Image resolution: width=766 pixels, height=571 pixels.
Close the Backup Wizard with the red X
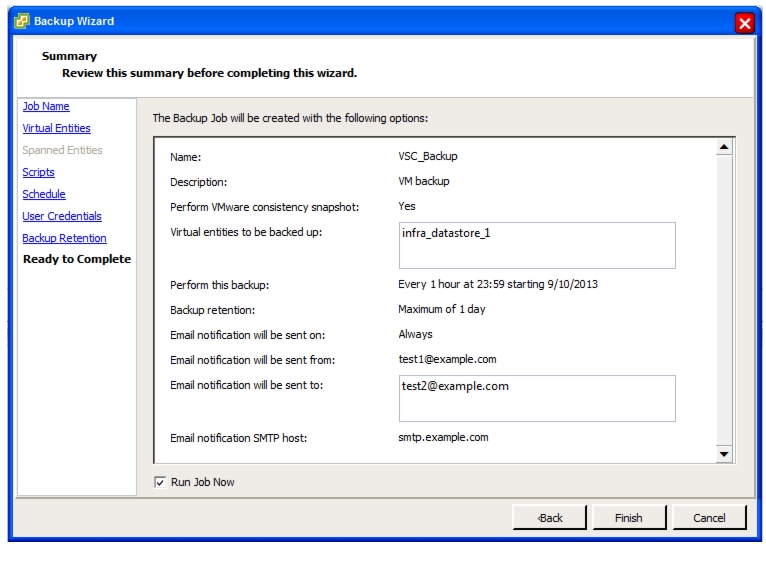tap(745, 23)
